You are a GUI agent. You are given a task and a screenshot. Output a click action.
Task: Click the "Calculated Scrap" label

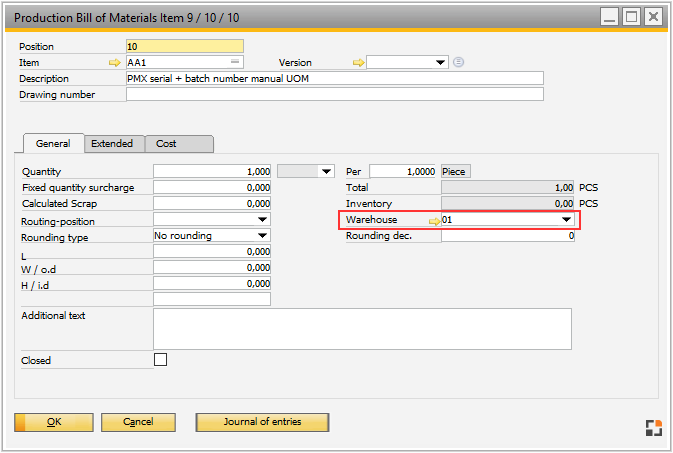point(59,204)
